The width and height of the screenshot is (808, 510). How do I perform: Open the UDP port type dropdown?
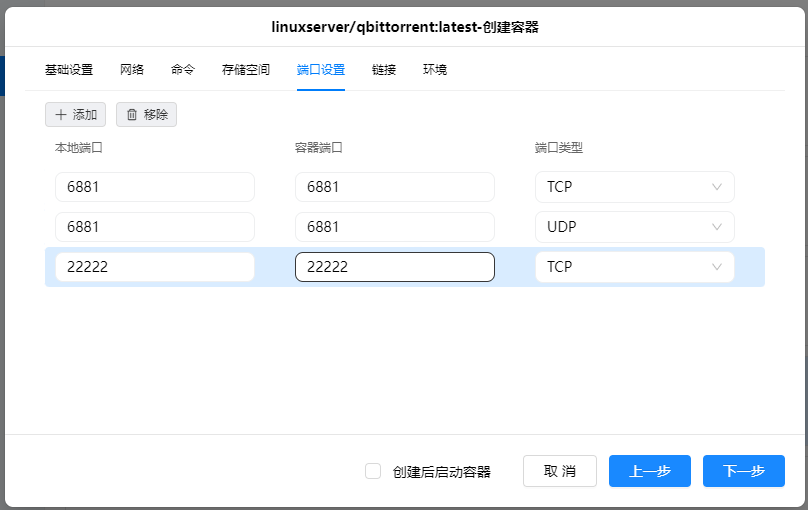(634, 227)
